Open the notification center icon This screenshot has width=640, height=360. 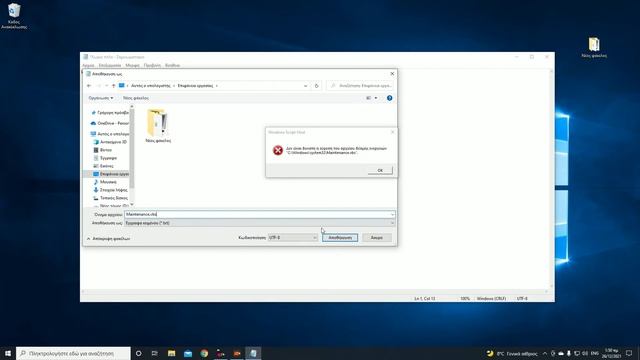tap(629, 353)
